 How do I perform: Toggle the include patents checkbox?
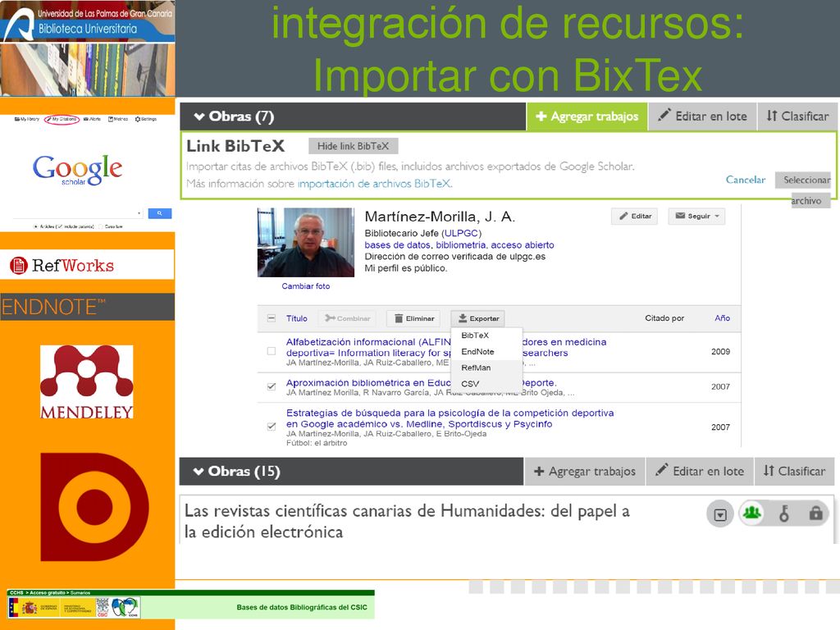(x=59, y=226)
